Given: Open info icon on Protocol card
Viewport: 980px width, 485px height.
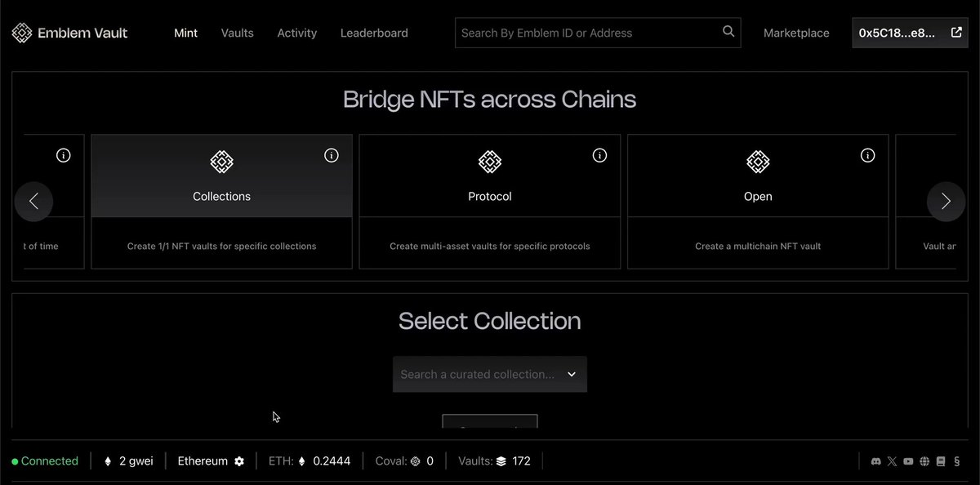Looking at the screenshot, I should click(x=599, y=155).
